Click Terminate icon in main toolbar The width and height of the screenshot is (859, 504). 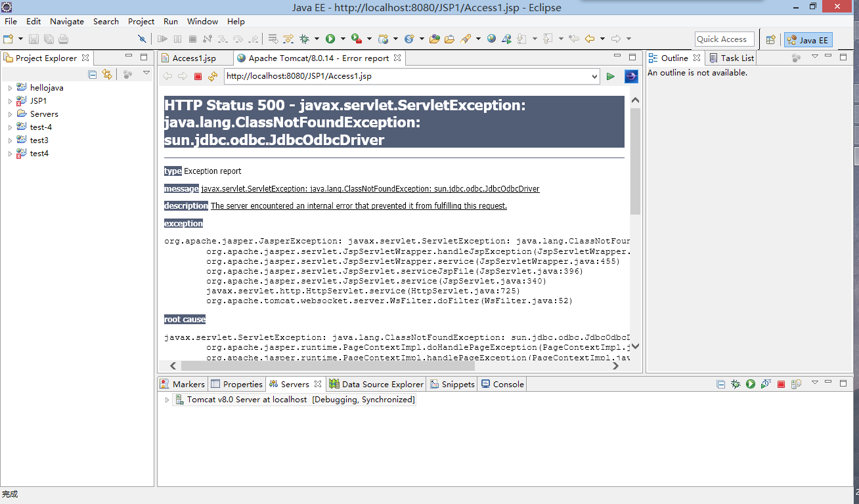click(192, 39)
